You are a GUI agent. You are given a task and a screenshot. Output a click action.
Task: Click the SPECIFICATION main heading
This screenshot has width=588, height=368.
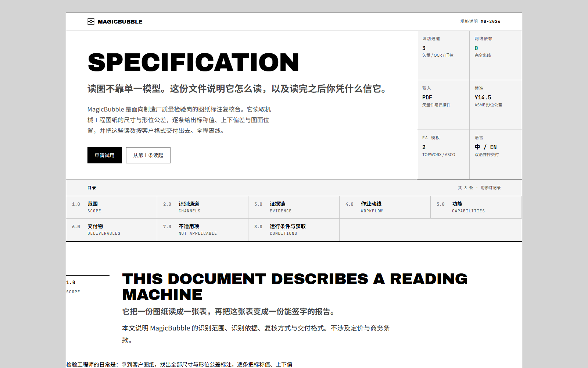[193, 62]
